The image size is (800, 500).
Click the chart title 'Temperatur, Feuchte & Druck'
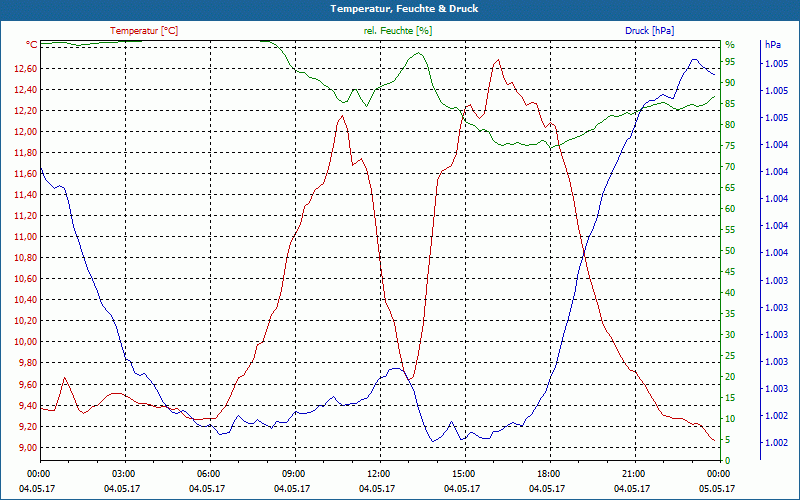point(404,9)
